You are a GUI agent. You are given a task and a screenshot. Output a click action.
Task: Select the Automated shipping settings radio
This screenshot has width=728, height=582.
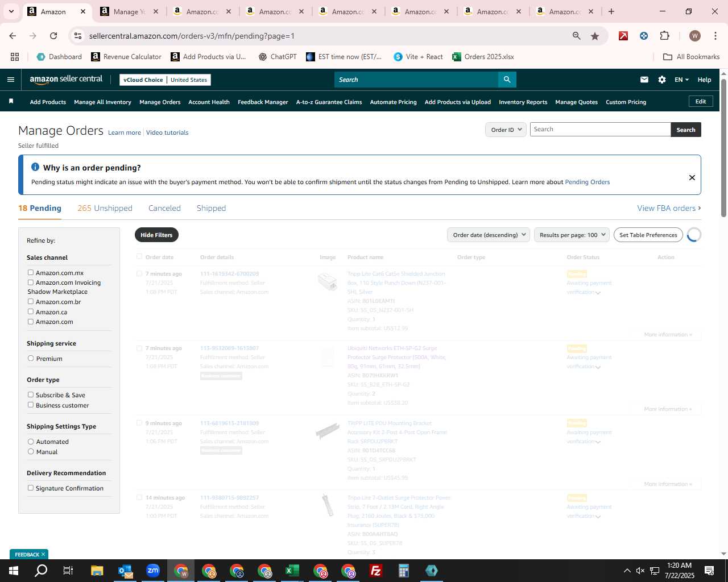click(x=31, y=442)
